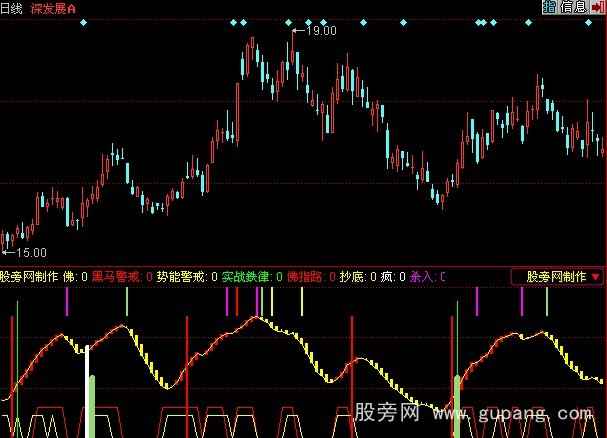
Task: Click diamond marker above the 19.00 label
Action: click(x=288, y=21)
